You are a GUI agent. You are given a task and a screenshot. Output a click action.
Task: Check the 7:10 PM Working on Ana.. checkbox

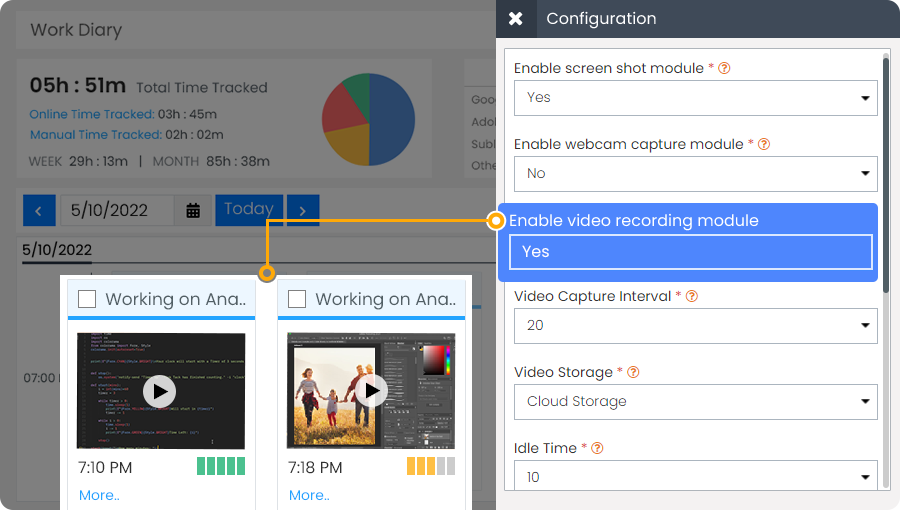[87, 299]
